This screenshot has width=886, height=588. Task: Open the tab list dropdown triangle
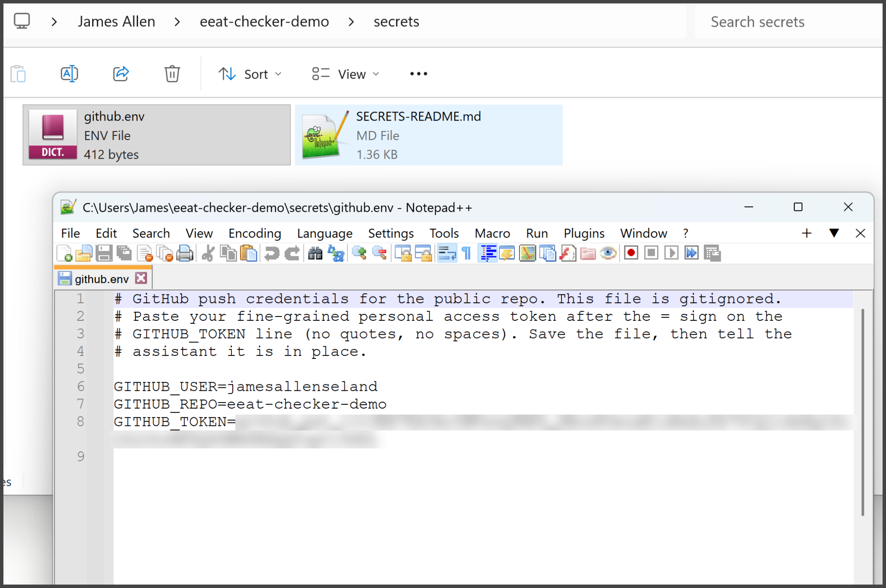834,233
